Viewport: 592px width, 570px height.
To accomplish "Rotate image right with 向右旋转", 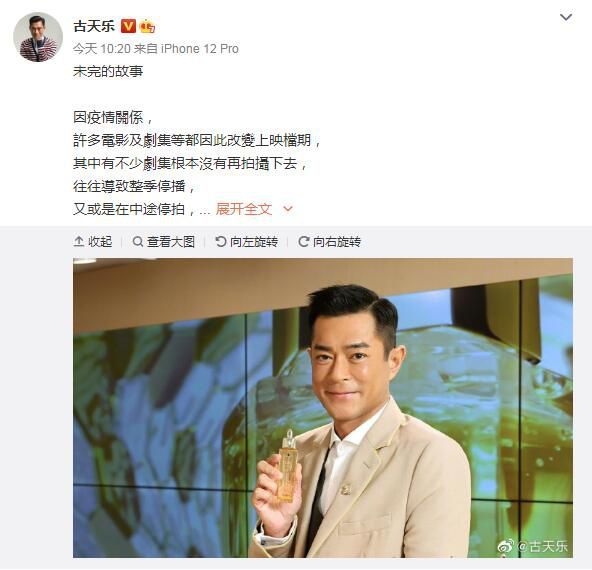I will (329, 242).
